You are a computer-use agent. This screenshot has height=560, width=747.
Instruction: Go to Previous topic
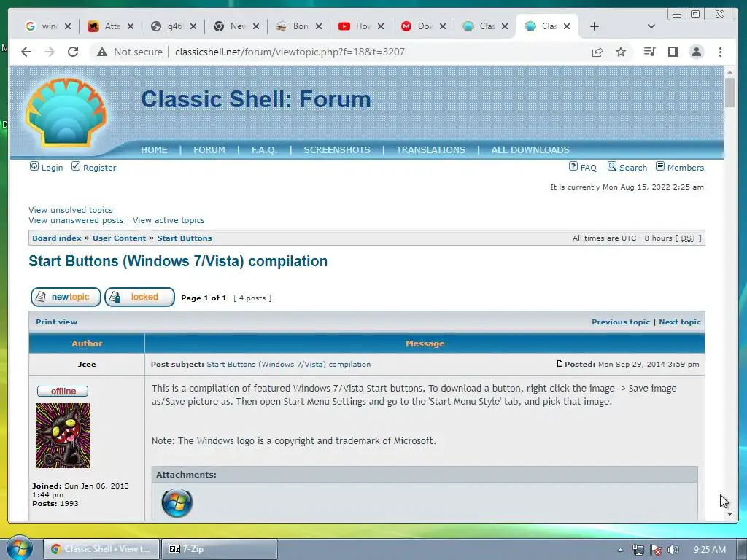point(621,322)
